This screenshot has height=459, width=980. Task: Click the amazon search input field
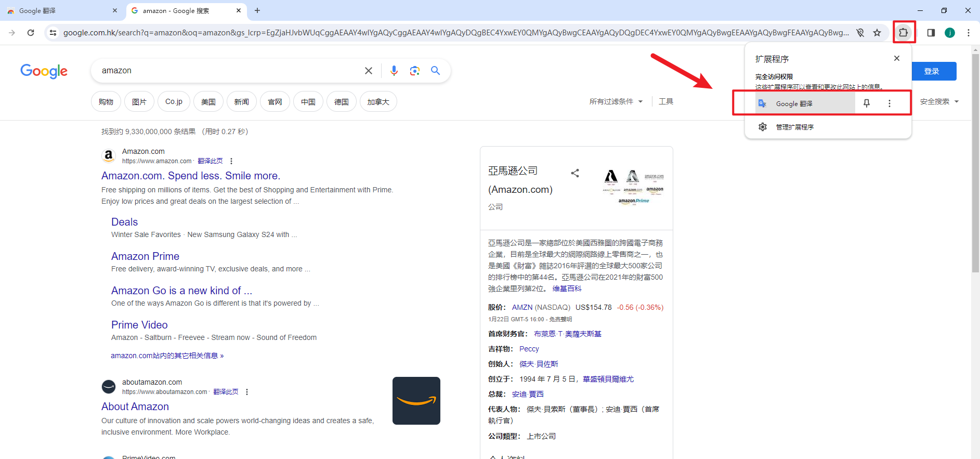[x=229, y=71]
